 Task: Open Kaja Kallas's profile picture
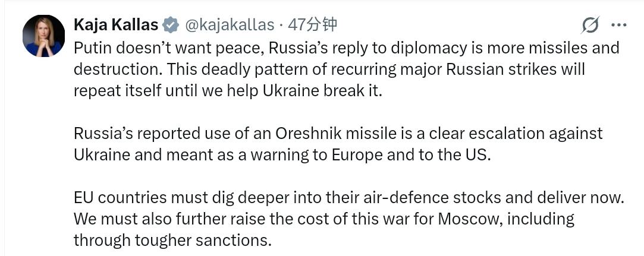click(x=43, y=36)
